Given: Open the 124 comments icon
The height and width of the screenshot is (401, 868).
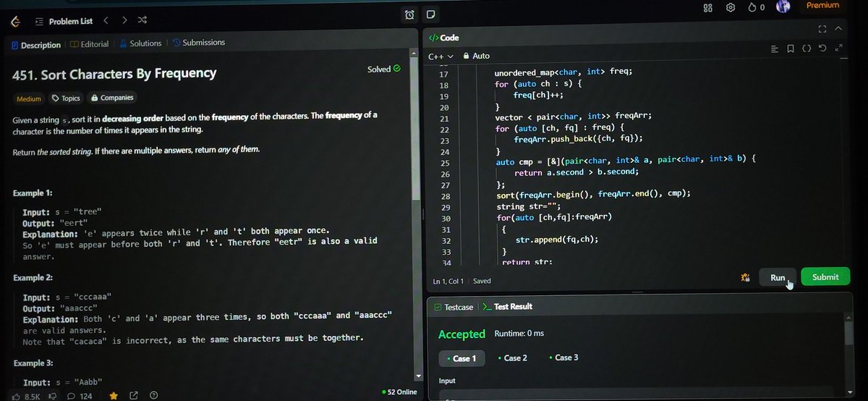Looking at the screenshot, I should (80, 396).
